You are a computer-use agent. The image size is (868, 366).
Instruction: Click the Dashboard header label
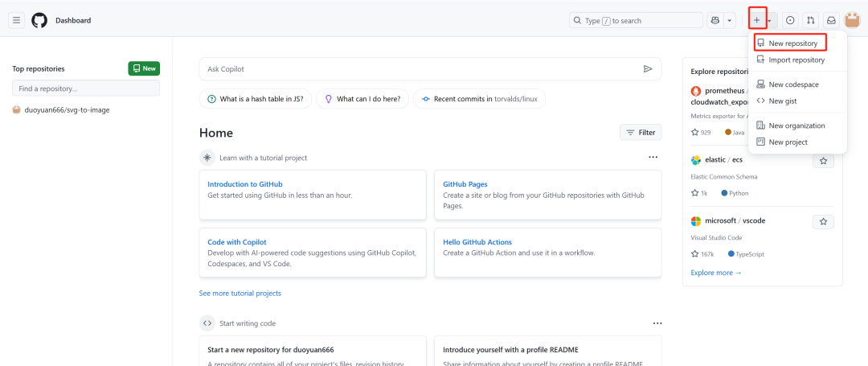pyautogui.click(x=73, y=20)
